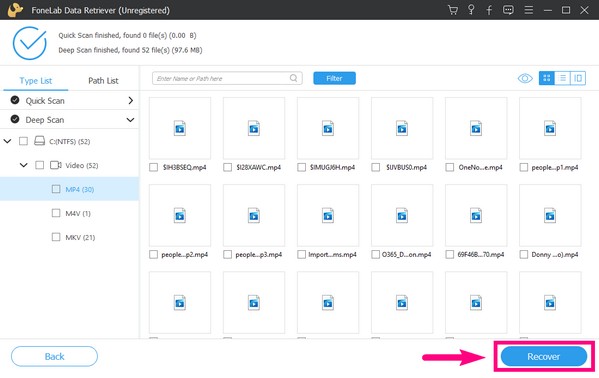Check the $IH3BSEQ.mp4 checkbox
This screenshot has width=599, height=378.
(154, 167)
